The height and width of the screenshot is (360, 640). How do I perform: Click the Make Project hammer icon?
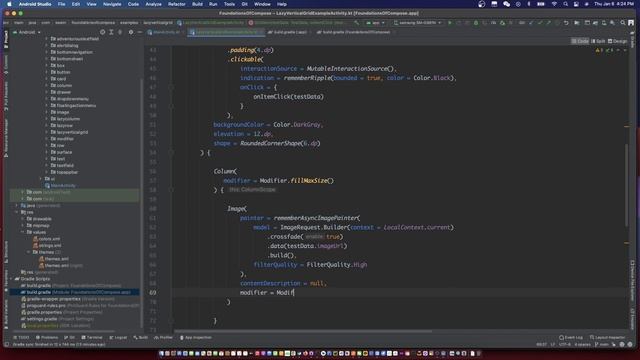(x=357, y=23)
